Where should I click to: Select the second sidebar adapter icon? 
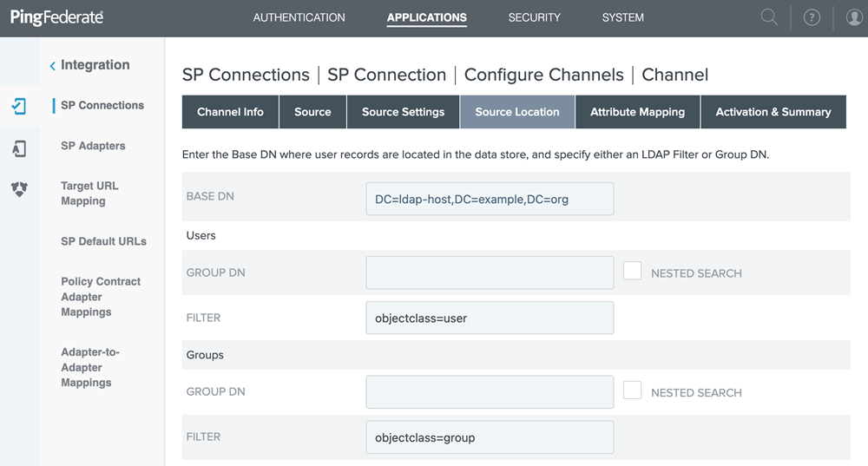19,148
